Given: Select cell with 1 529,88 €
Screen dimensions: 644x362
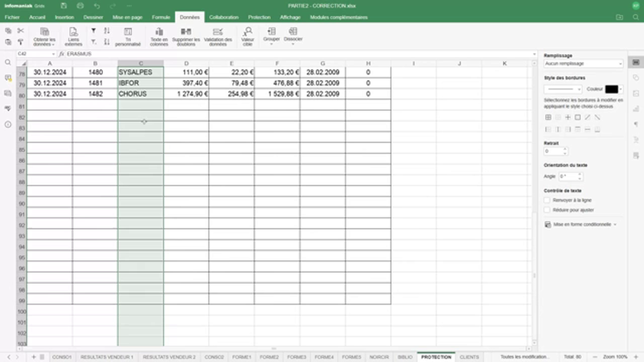Looking at the screenshot, I should click(x=277, y=94).
